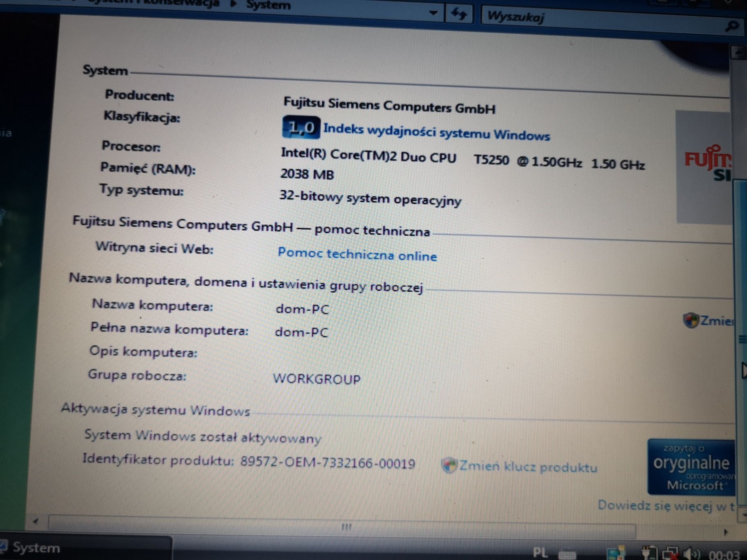Open the address bar history dropdown arrow

click(x=433, y=13)
